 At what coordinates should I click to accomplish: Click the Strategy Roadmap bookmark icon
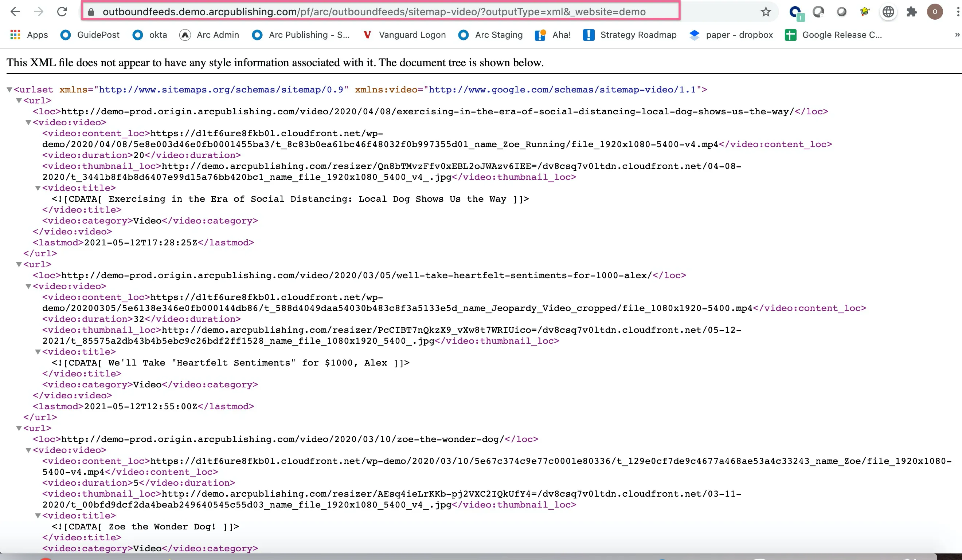[x=589, y=35]
